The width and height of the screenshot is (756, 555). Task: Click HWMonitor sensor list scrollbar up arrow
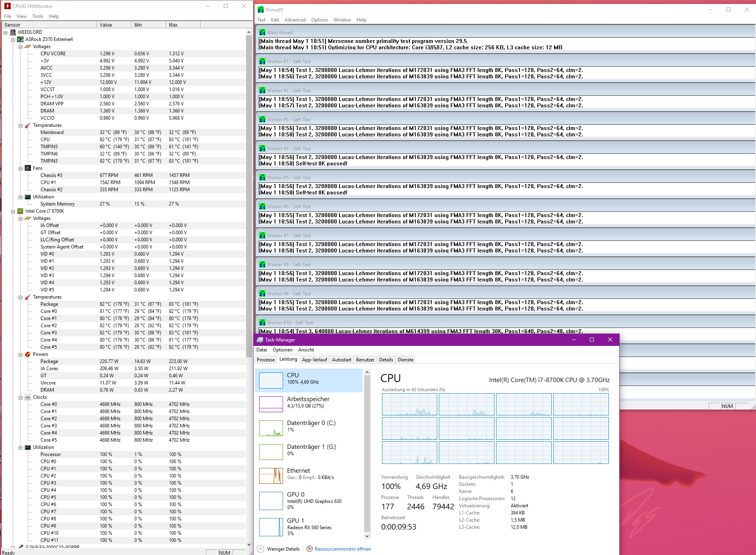click(249, 32)
